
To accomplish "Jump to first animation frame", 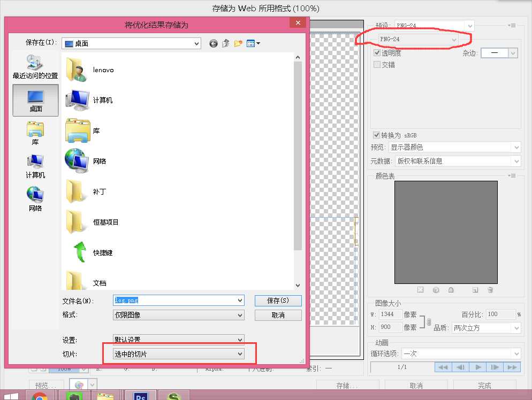I will pos(443,367).
